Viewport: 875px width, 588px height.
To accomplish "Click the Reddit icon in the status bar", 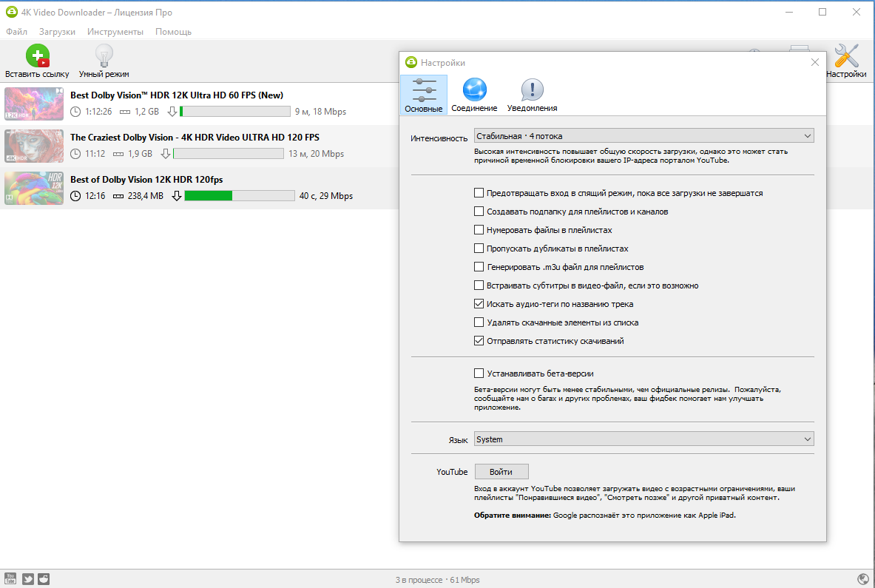I will point(44,578).
